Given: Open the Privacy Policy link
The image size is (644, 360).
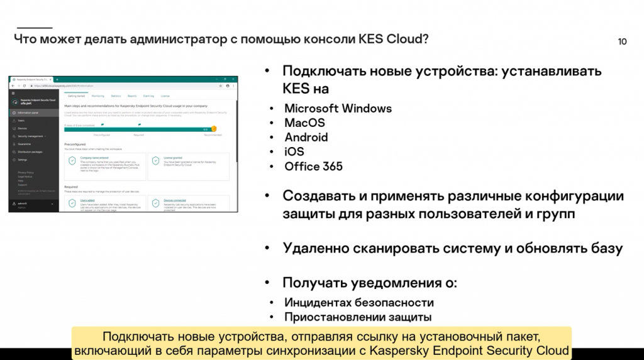Looking at the screenshot, I should pos(26,172).
